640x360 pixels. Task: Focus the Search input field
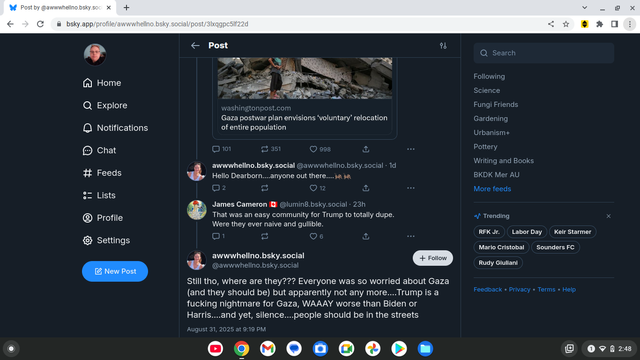(x=544, y=53)
